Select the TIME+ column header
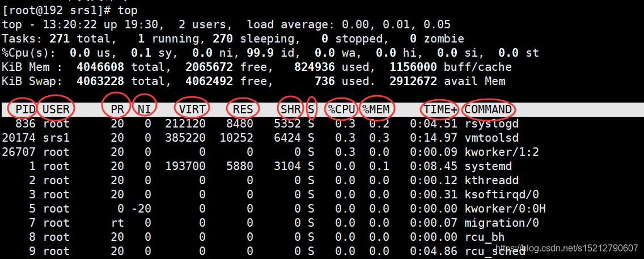 click(440, 109)
